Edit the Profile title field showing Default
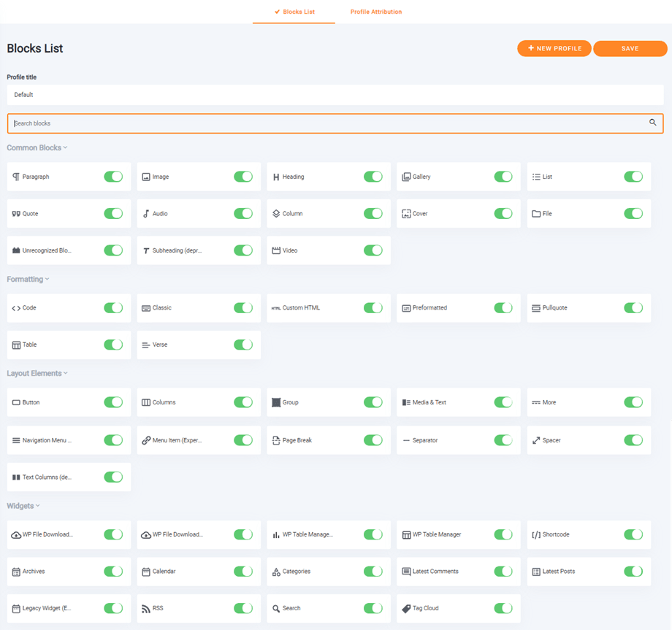The image size is (672, 630). [335, 95]
